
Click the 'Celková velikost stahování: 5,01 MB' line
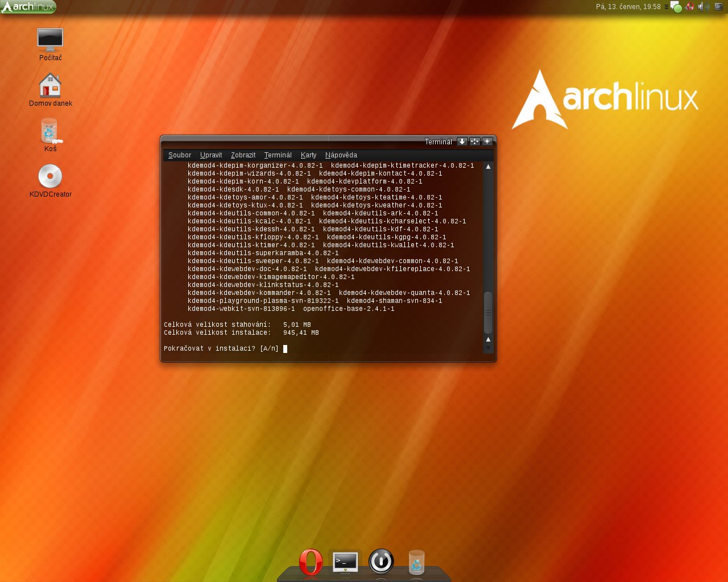coord(237,325)
